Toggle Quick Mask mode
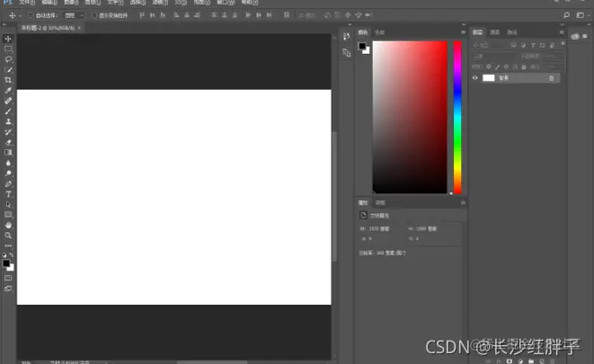 pyautogui.click(x=8, y=278)
